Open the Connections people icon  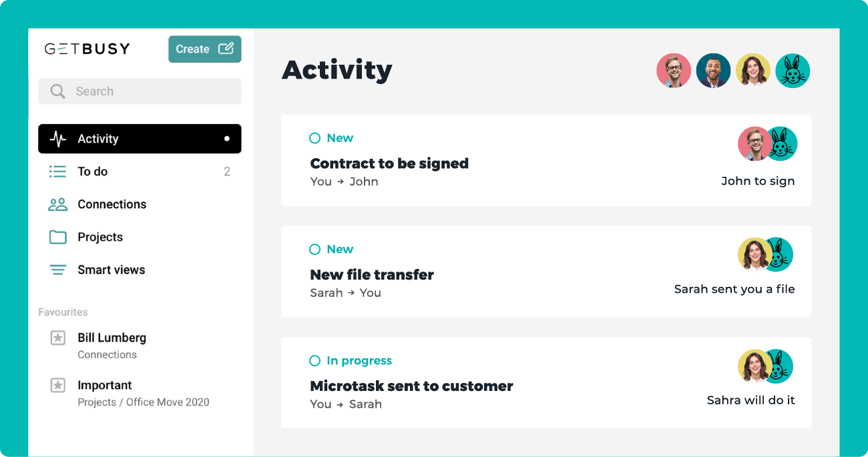tap(57, 204)
